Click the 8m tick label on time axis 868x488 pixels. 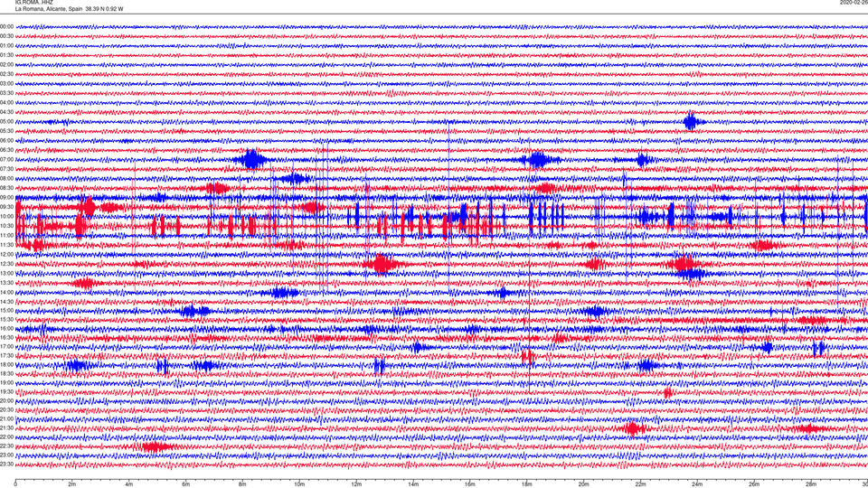(242, 484)
